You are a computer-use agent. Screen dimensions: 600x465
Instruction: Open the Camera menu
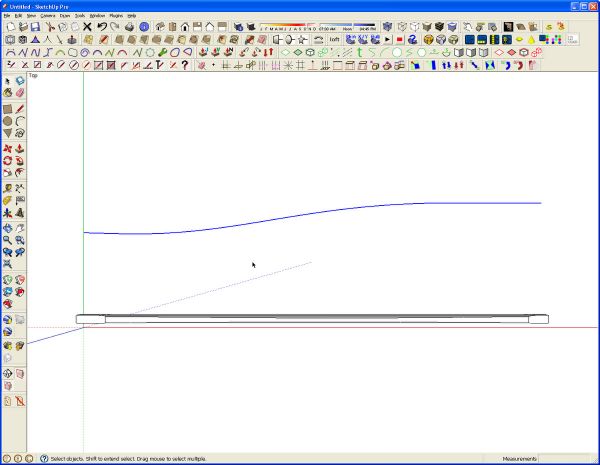coord(48,16)
